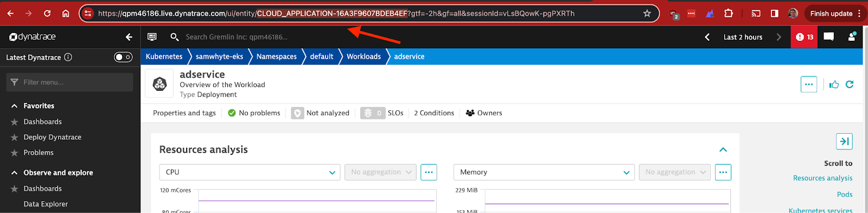Viewport: 868px width, 213px height.
Task: Select Namespaces breadcrumb
Action: 276,57
